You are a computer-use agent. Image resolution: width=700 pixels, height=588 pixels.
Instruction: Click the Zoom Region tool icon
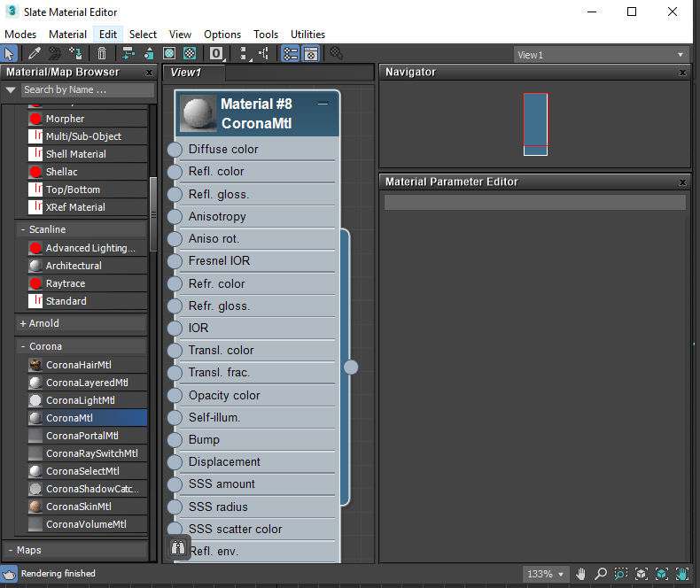pyautogui.click(x=621, y=574)
